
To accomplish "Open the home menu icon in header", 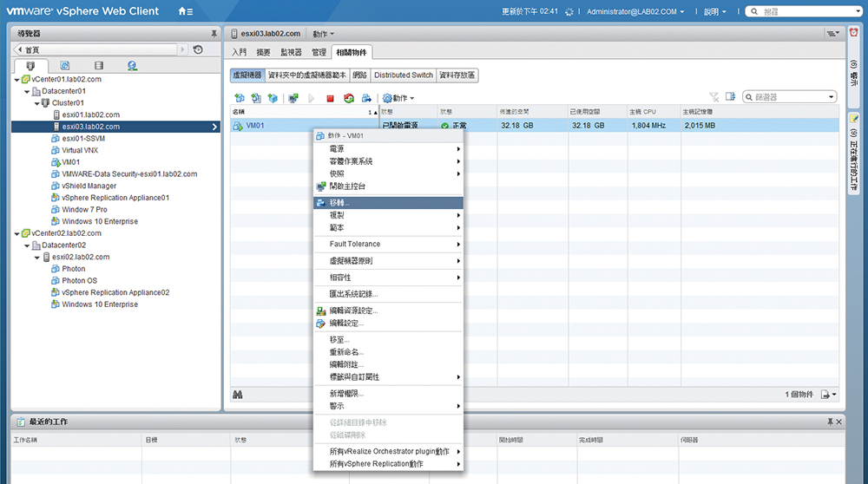I will point(186,11).
